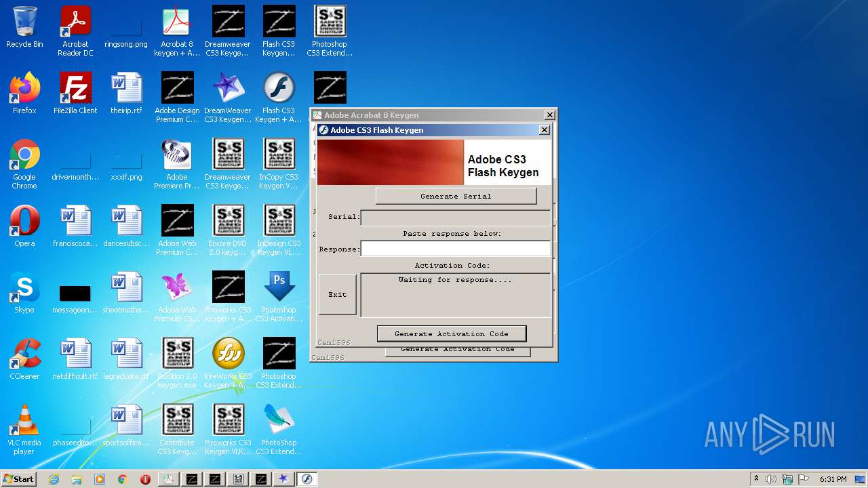Click Generate Activation Code in Acrabat 8 Keygen
Screen dimensions: 868x488
coord(458,350)
